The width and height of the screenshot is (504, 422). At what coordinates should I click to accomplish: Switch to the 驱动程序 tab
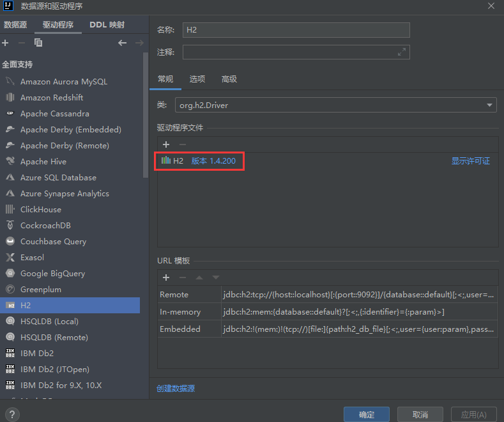click(58, 25)
